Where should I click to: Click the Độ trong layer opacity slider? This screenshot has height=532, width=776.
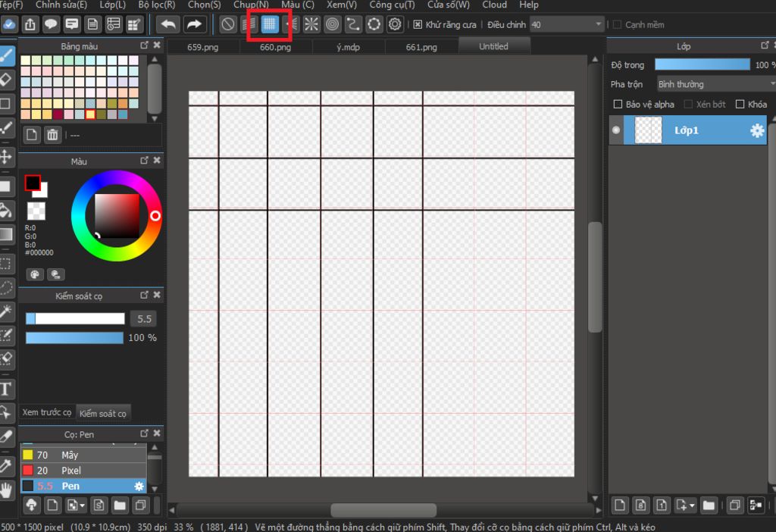[x=702, y=64]
